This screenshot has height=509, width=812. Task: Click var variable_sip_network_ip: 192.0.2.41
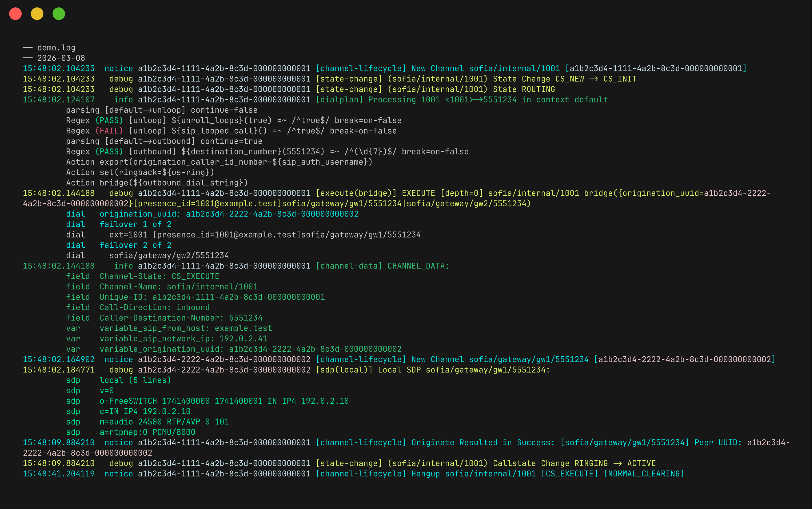[167, 339]
